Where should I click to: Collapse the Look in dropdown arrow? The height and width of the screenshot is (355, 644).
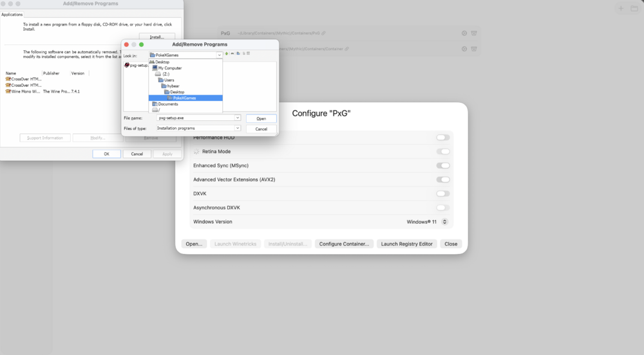tap(220, 55)
